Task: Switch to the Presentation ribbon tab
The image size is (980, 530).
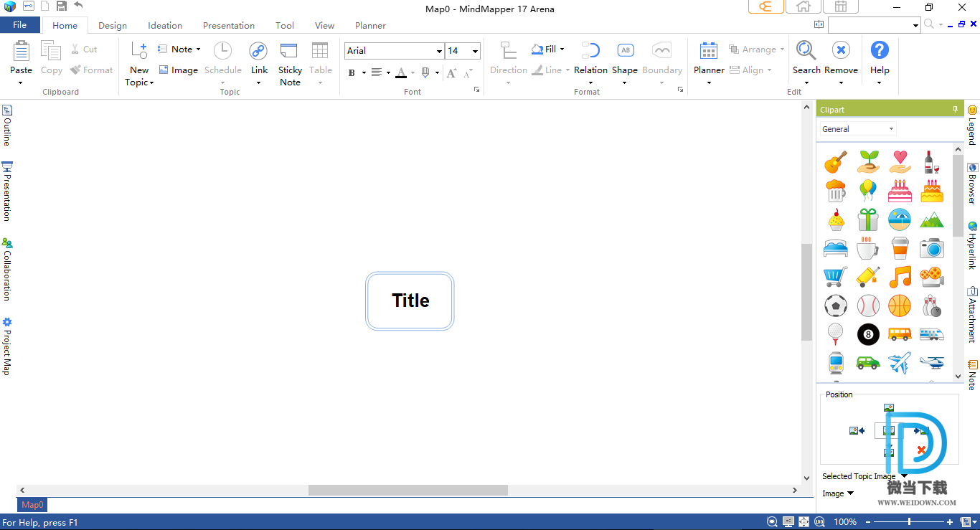Action: click(x=229, y=25)
